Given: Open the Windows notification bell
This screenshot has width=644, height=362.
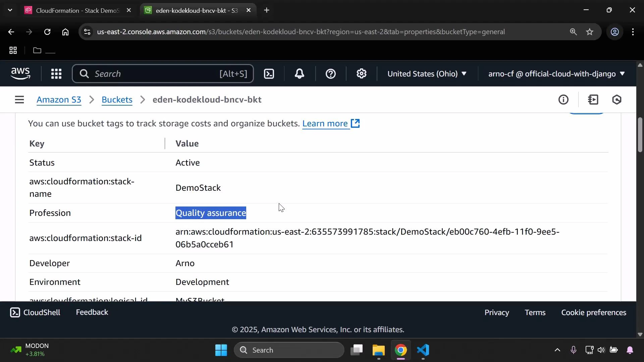Looking at the screenshot, I should (630, 350).
